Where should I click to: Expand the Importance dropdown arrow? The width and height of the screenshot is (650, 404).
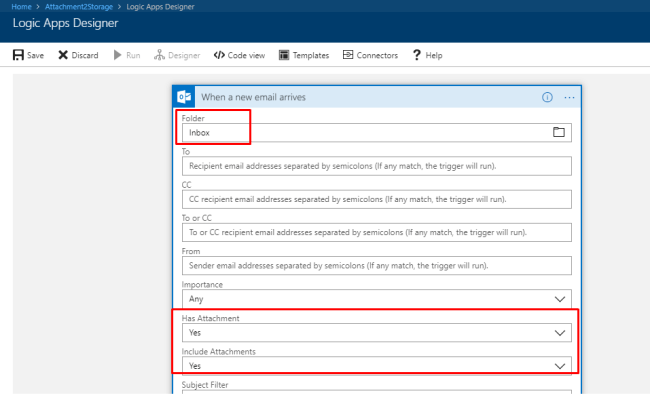tap(560, 299)
